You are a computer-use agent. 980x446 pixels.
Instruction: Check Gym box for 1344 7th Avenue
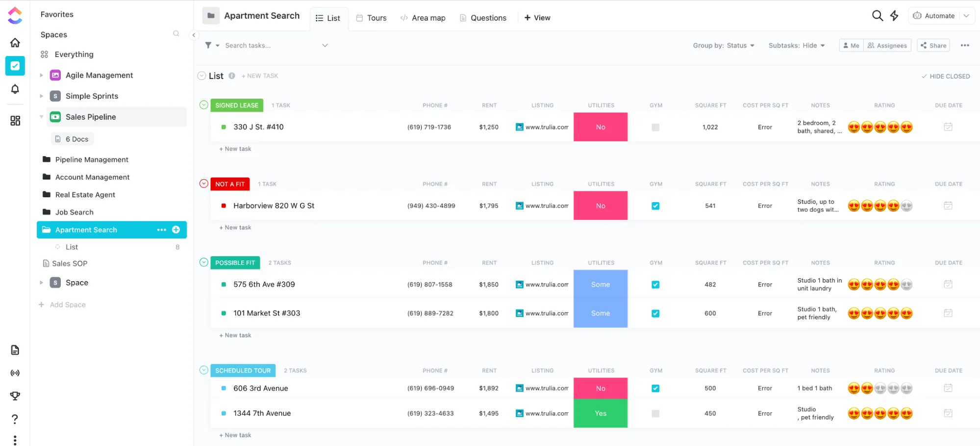(x=655, y=414)
